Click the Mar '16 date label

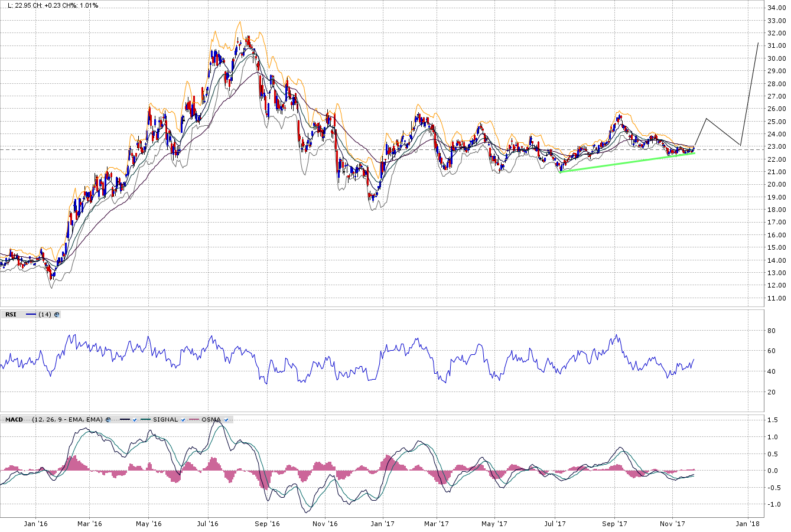(x=90, y=524)
